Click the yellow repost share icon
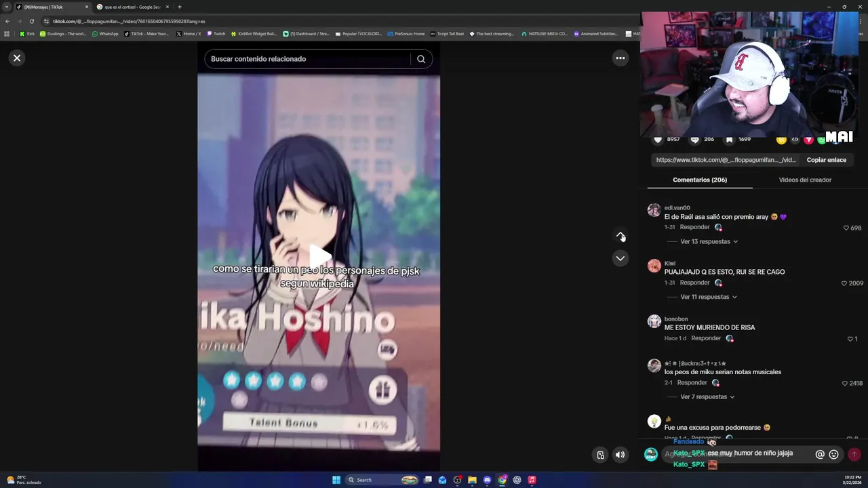This screenshot has height=488, width=868. 781,140
